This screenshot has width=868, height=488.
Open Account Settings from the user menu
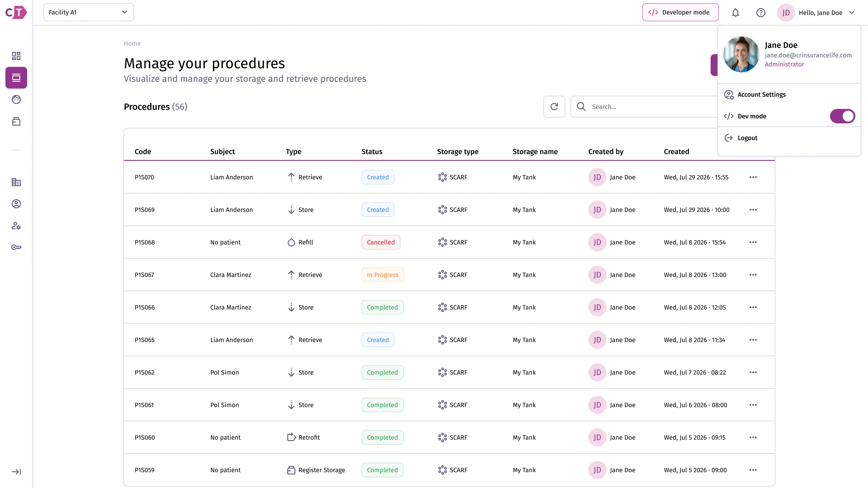coord(789,95)
